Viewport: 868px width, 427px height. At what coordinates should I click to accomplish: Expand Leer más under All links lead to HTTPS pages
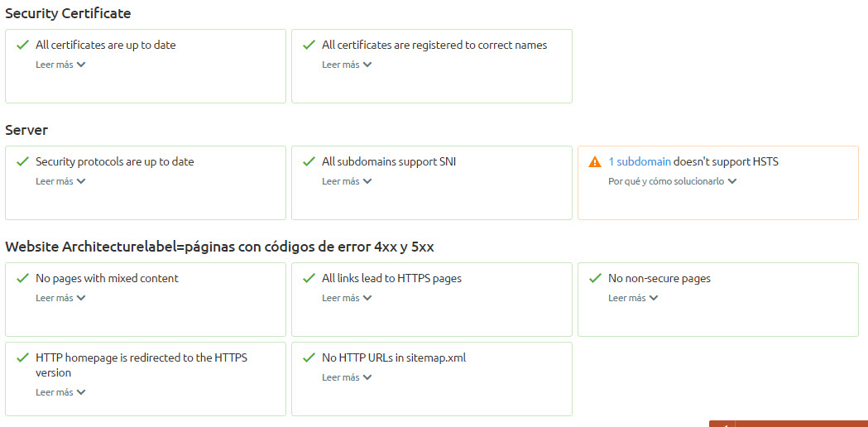(x=347, y=298)
